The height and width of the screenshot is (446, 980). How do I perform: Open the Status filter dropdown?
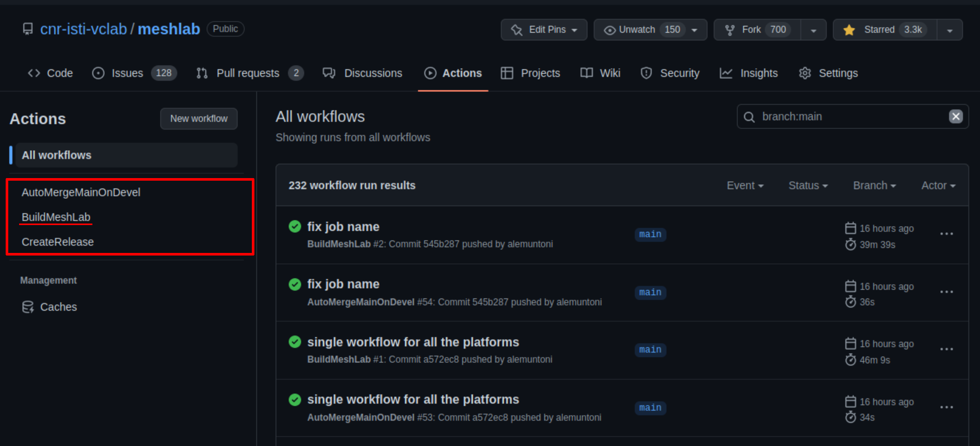tap(808, 185)
